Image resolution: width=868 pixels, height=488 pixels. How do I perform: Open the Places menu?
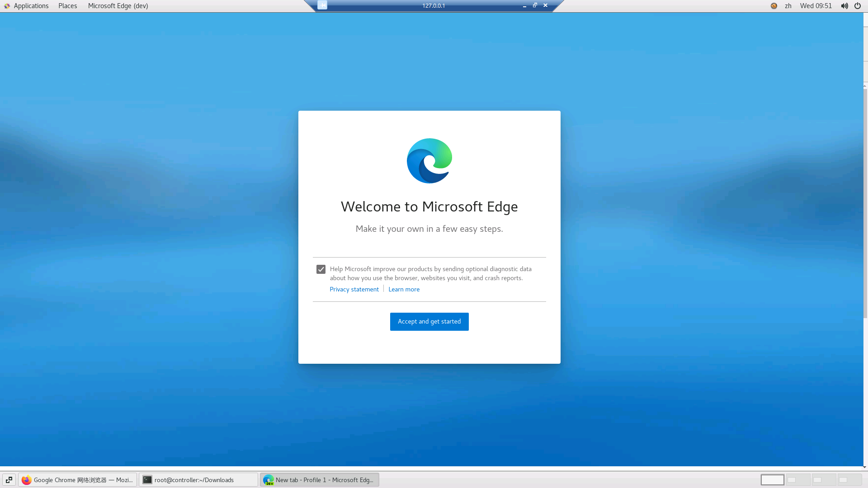coord(67,6)
